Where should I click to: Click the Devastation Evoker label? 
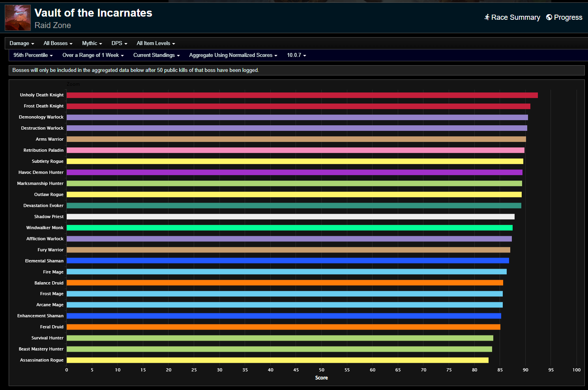pos(43,206)
